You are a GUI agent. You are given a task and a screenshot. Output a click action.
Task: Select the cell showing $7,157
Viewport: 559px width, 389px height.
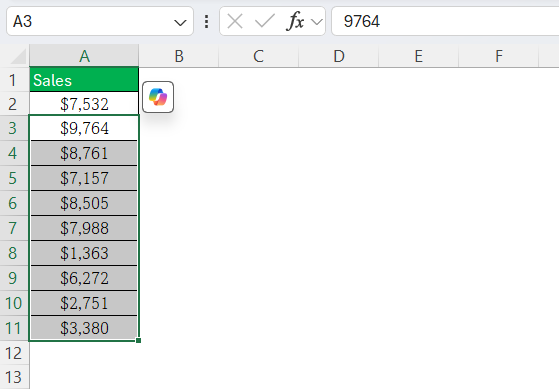click(84, 178)
